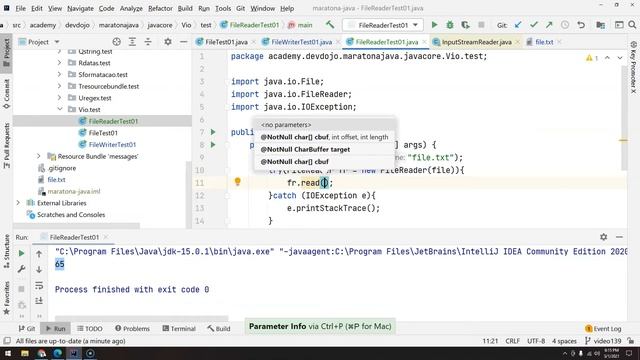Click Expand All icon in Project panel

click(x=132, y=42)
